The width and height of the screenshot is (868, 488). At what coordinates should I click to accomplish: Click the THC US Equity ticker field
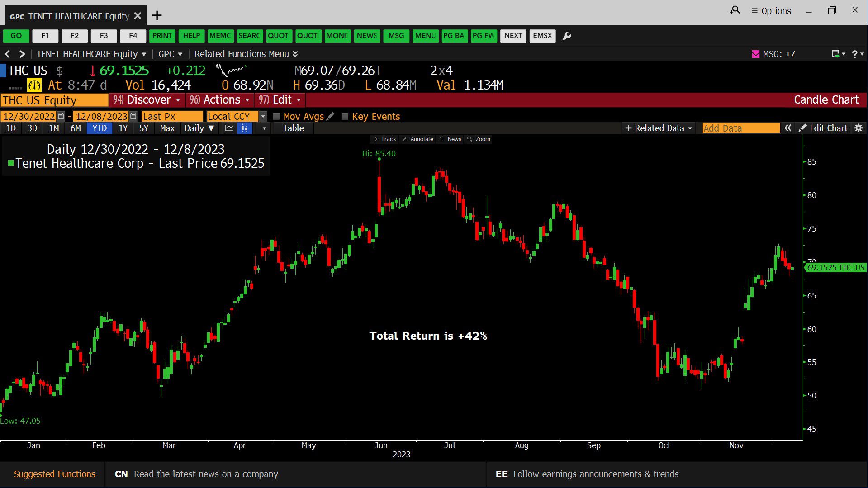(x=54, y=100)
